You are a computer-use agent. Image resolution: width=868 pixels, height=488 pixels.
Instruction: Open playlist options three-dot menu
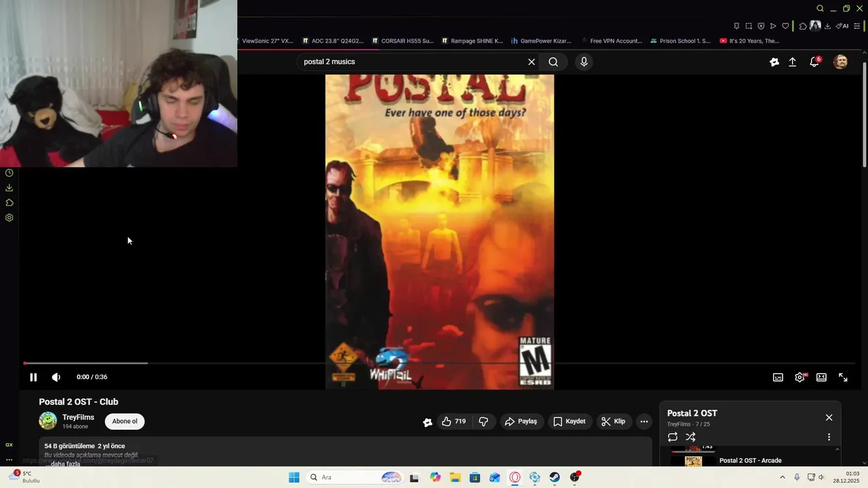(x=829, y=437)
